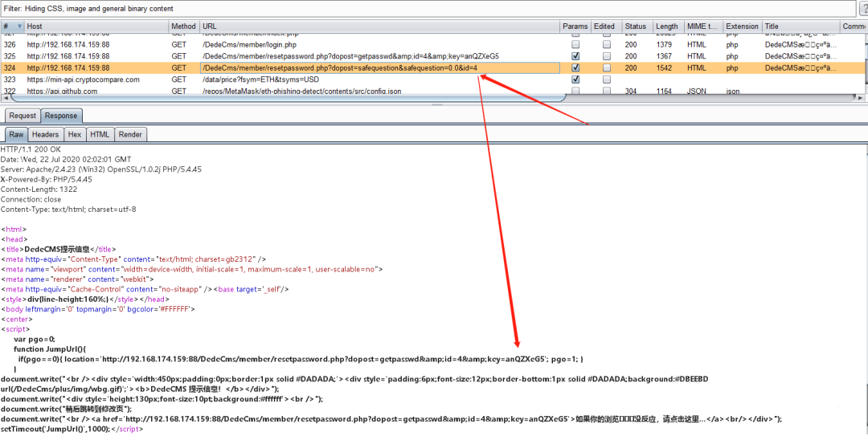868x436 pixels.
Task: Open the Headers view tab
Action: (45, 135)
